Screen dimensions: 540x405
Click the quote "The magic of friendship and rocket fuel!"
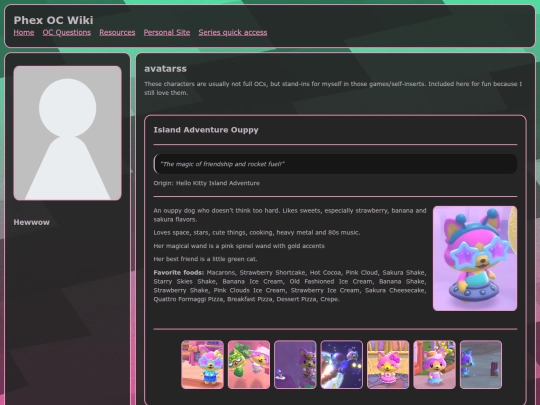tap(222, 164)
